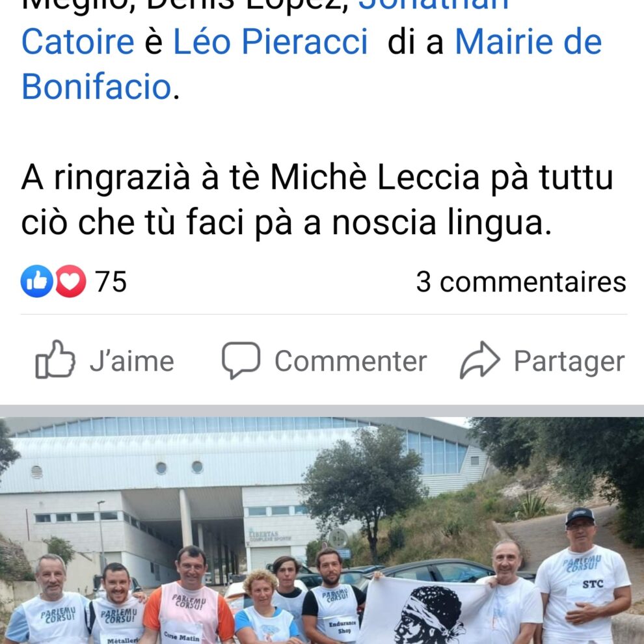The height and width of the screenshot is (644, 644).
Task: Tap the Commenter speech bubble icon
Action: [241, 360]
